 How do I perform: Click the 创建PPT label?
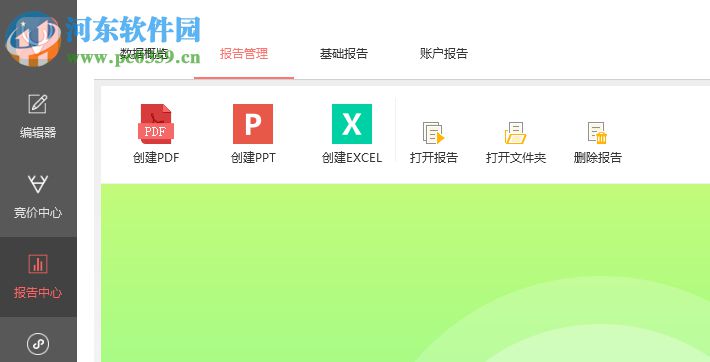point(253,158)
